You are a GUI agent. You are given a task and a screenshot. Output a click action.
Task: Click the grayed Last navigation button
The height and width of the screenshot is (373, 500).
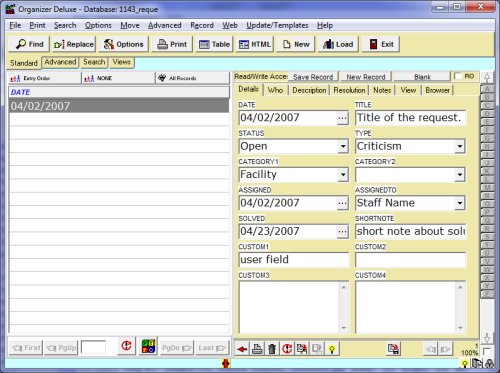[212, 348]
